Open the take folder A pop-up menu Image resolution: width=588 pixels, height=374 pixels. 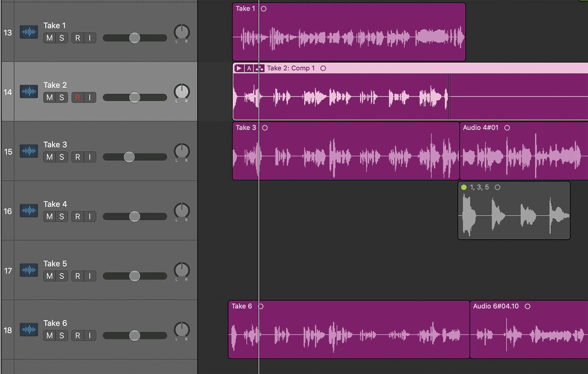tap(249, 68)
